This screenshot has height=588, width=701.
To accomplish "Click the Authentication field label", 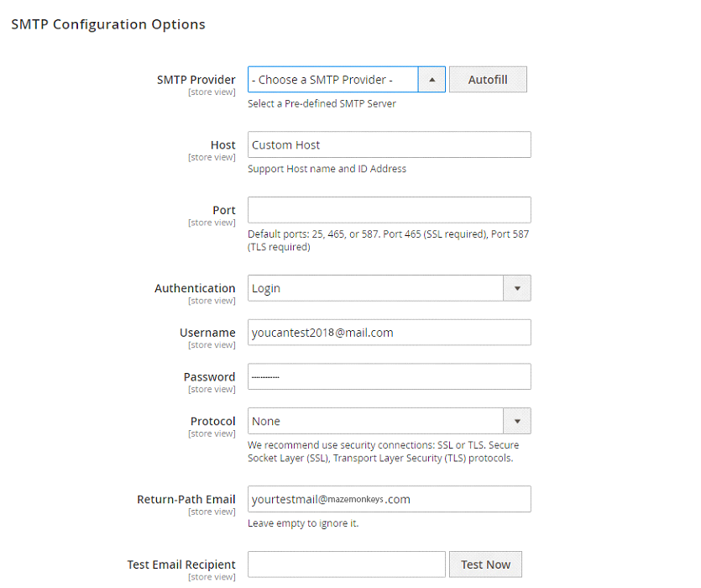I will coord(195,288).
